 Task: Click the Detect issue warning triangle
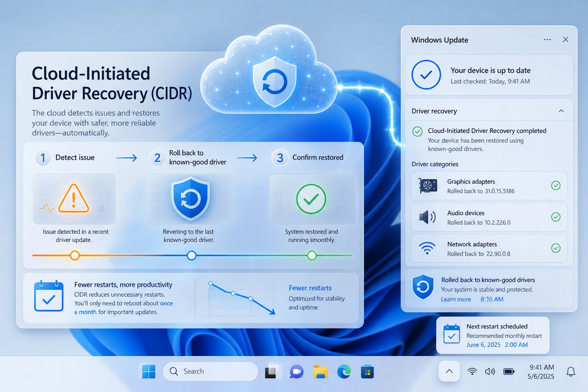coord(74,198)
